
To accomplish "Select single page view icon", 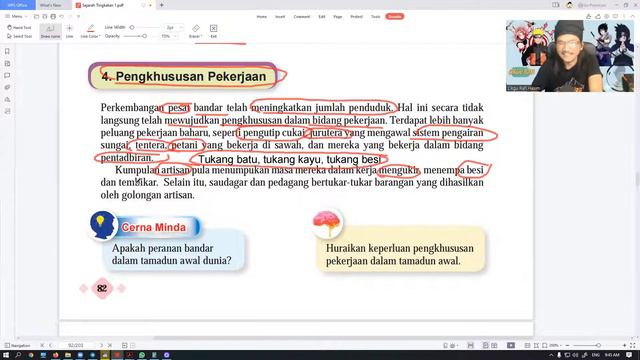I will (486, 345).
